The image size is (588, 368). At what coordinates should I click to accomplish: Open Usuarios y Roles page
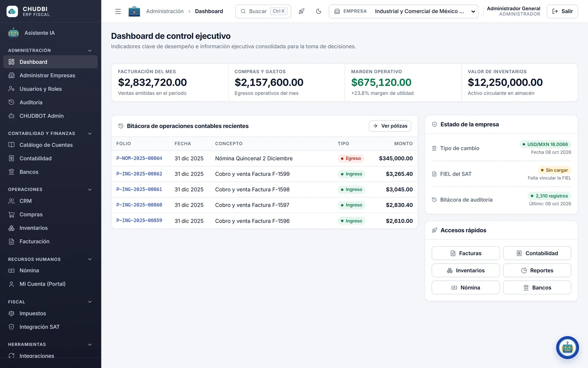[x=50, y=89]
